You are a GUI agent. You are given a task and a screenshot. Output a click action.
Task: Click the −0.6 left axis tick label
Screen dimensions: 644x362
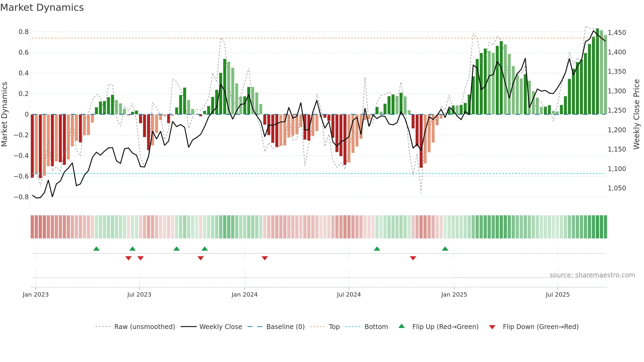[x=21, y=176]
